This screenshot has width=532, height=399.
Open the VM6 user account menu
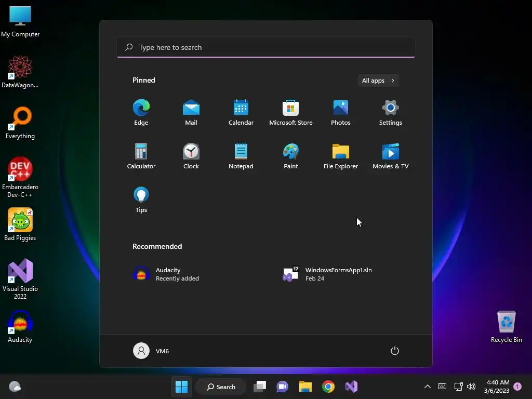[151, 351]
